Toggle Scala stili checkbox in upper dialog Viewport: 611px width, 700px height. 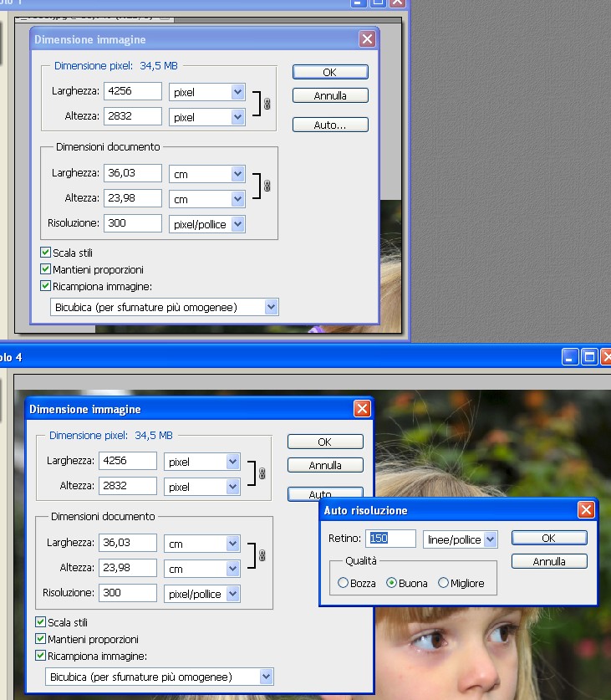pos(46,253)
